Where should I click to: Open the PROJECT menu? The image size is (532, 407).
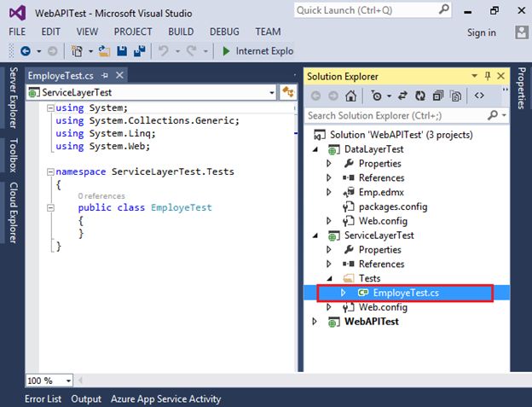click(133, 32)
